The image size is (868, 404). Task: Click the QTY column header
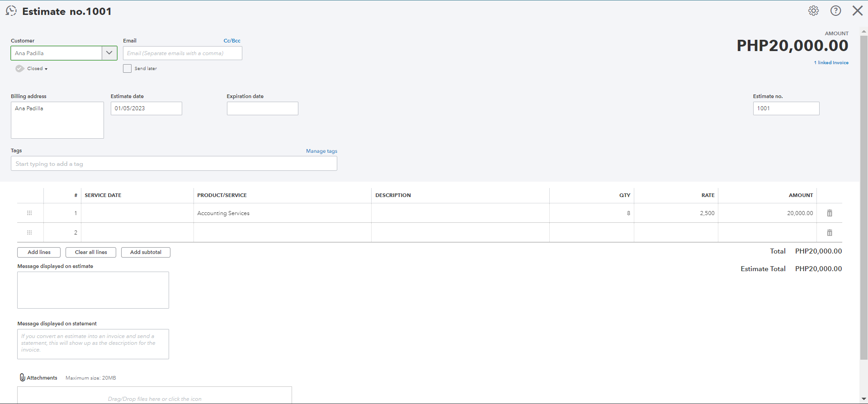pyautogui.click(x=625, y=195)
